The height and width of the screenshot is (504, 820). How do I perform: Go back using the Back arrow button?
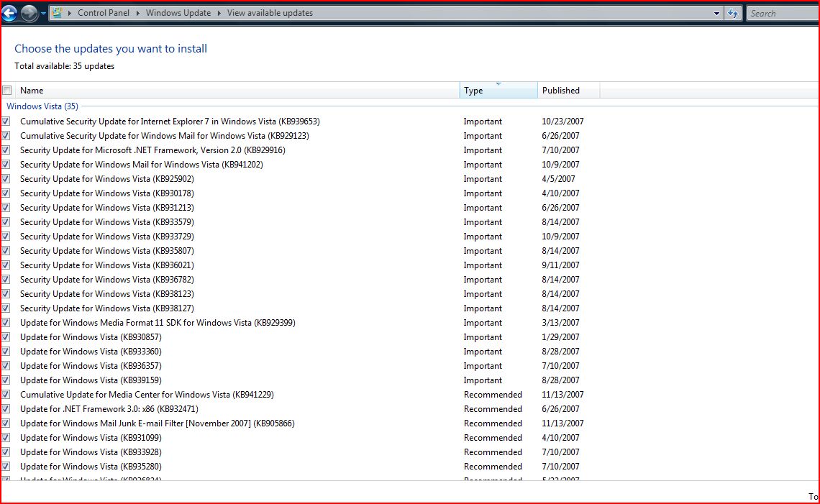[9, 13]
